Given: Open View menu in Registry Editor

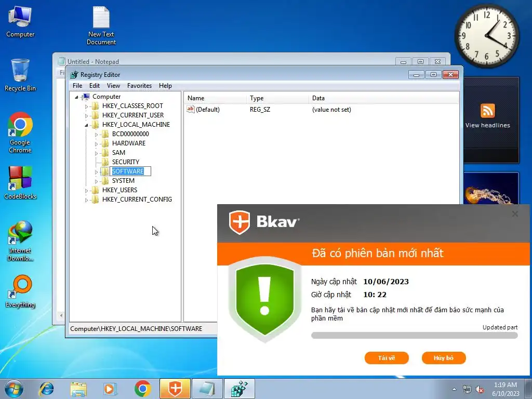Looking at the screenshot, I should coord(113,86).
